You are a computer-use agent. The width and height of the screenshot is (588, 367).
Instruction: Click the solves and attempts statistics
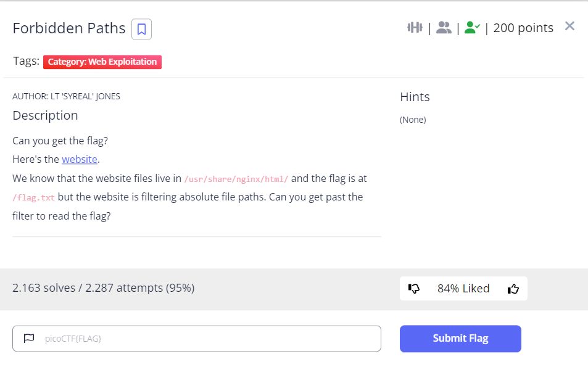click(104, 288)
